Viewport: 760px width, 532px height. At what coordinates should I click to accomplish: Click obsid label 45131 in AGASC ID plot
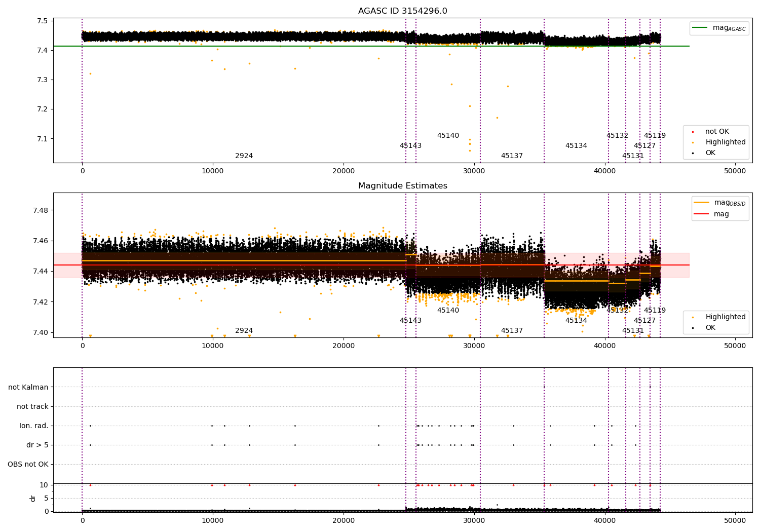633,156
